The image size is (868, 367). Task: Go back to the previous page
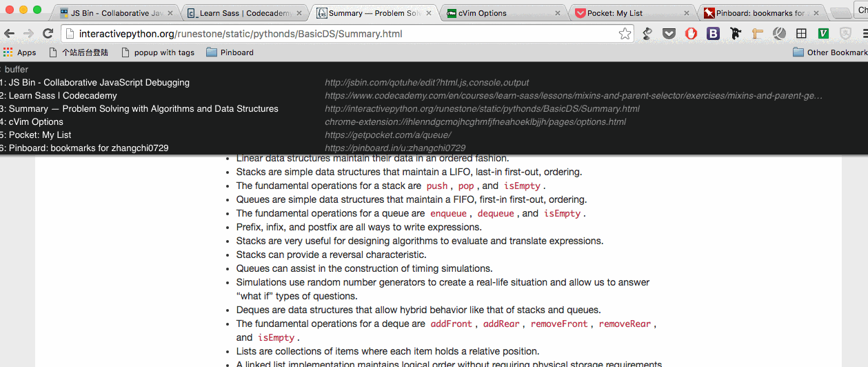coord(10,34)
